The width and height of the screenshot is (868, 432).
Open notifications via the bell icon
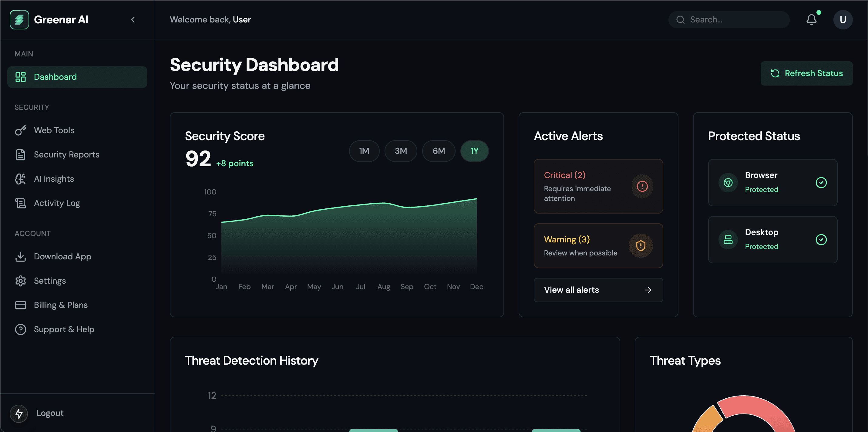pos(811,19)
